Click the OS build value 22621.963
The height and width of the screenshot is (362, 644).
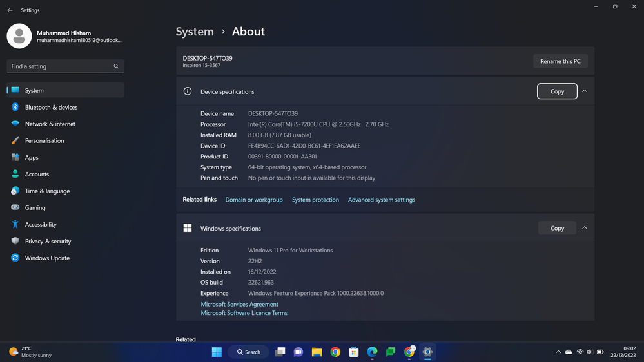coord(261,282)
